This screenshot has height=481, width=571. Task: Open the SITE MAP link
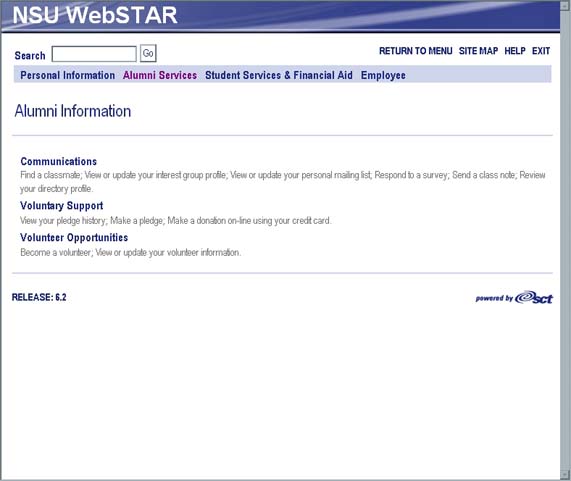pos(478,51)
